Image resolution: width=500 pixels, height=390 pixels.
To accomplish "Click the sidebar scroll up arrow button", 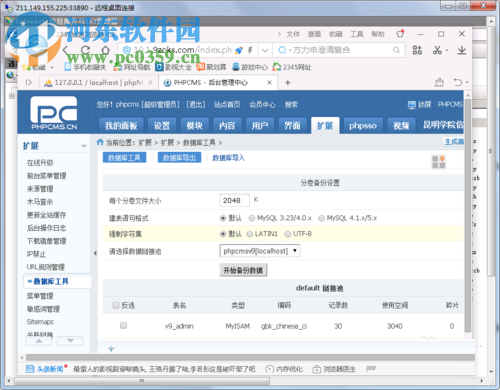I will (x=39, y=341).
